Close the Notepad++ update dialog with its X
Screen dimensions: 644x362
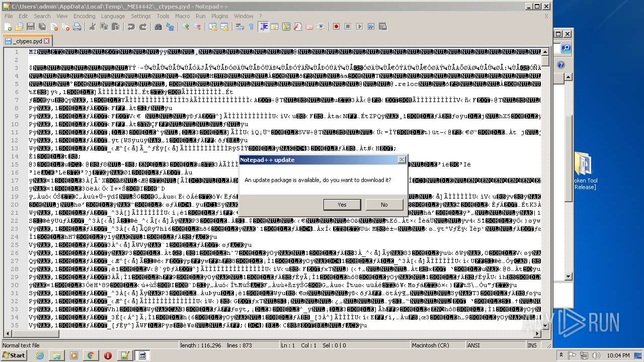pos(401,160)
